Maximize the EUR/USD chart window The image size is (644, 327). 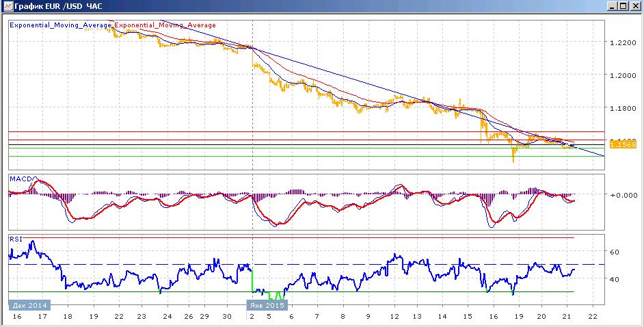tap(623, 5)
